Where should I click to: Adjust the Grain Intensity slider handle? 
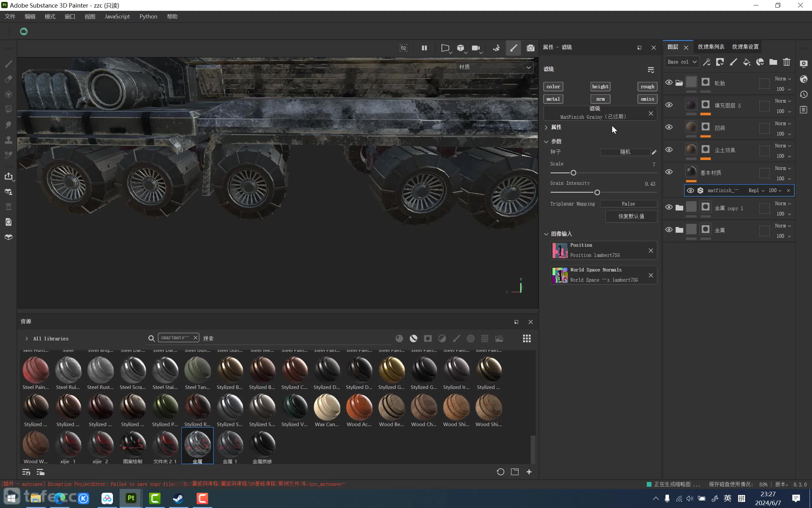click(x=597, y=192)
